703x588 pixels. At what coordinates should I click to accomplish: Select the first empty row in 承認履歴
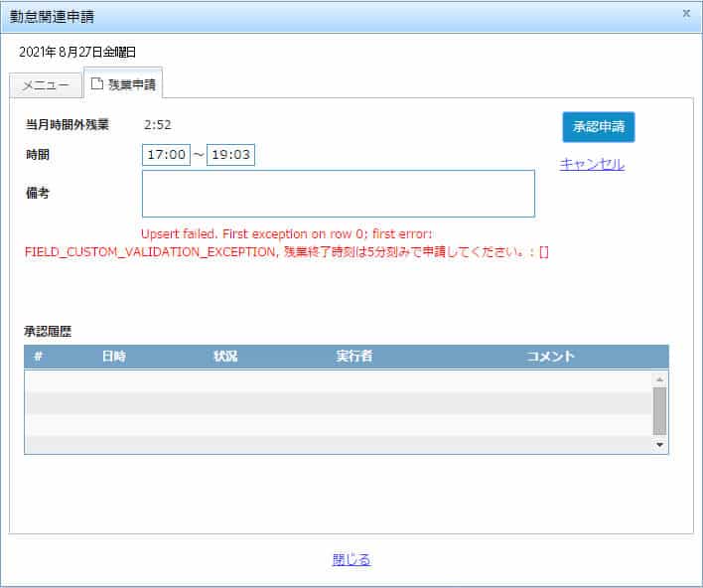[x=338, y=380]
